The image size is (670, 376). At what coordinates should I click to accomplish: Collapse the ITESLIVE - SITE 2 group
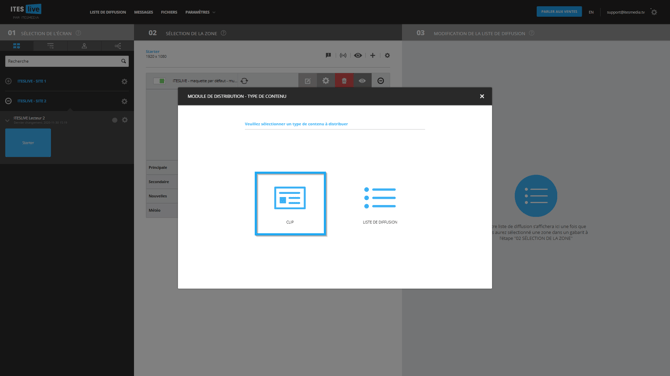[x=8, y=101]
